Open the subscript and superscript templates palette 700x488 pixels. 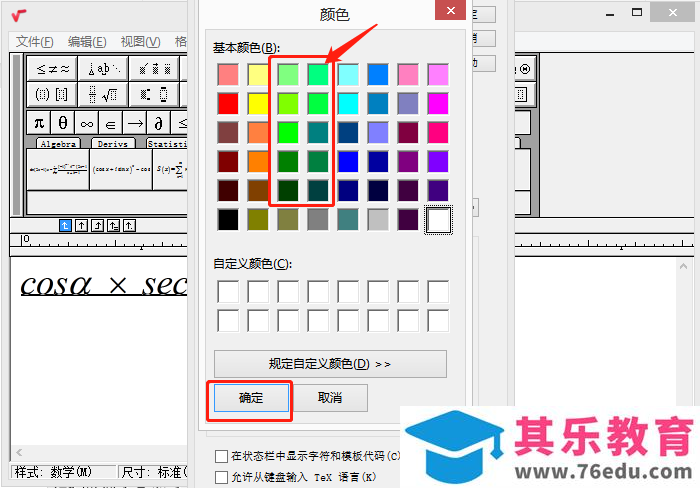click(x=154, y=94)
